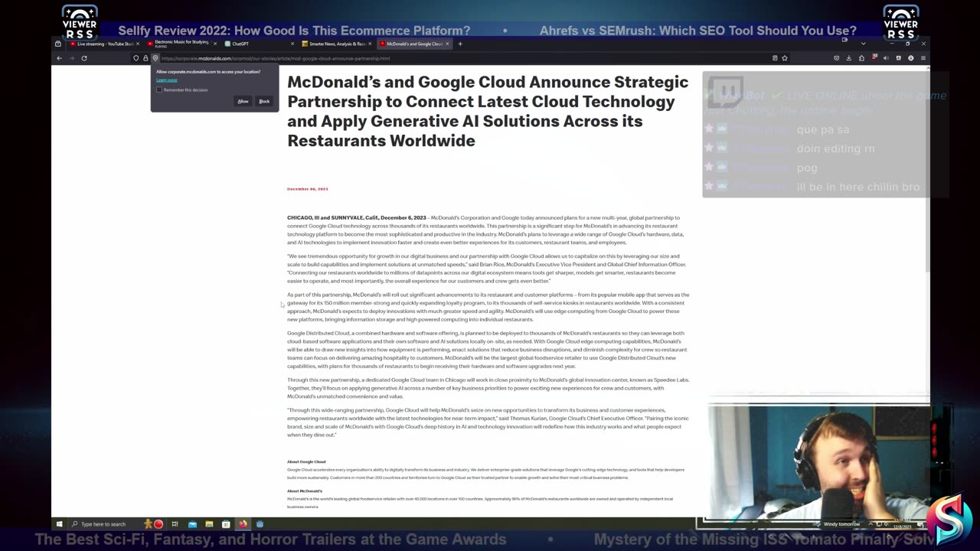980x551 pixels.
Task: Select McDonald's and Google Cloud tab
Action: 414,44
